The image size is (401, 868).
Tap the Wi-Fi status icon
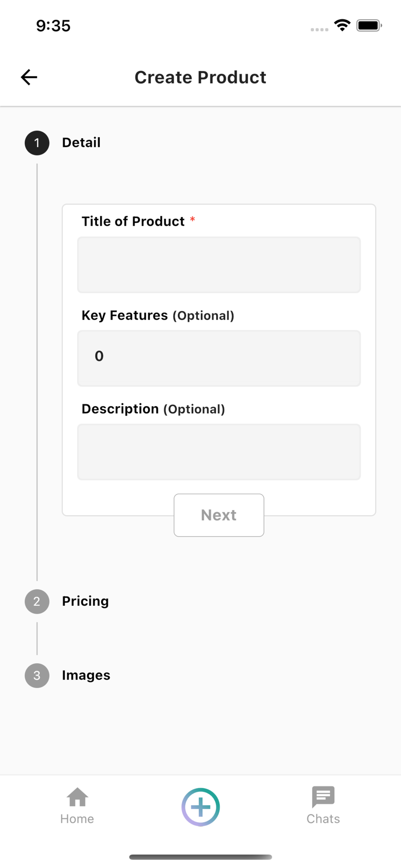click(x=342, y=26)
